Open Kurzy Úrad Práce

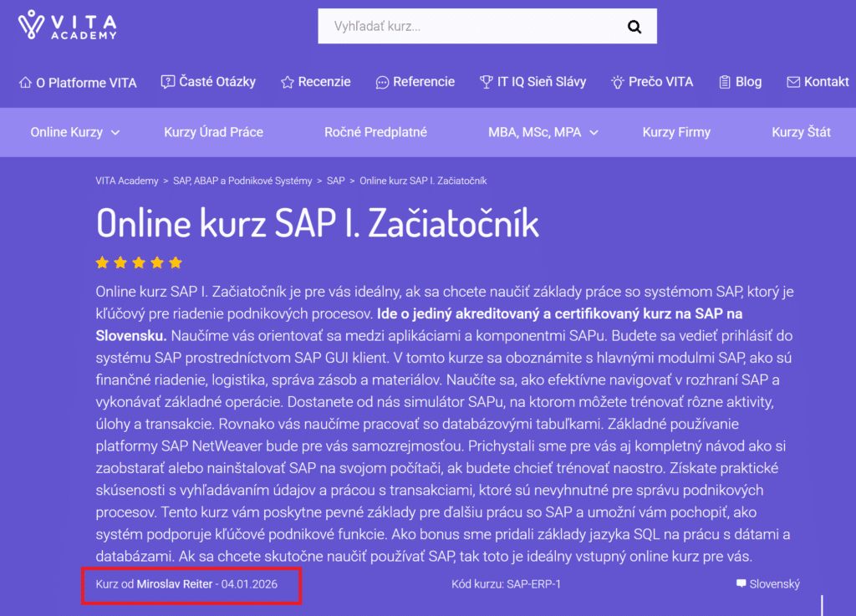[213, 132]
